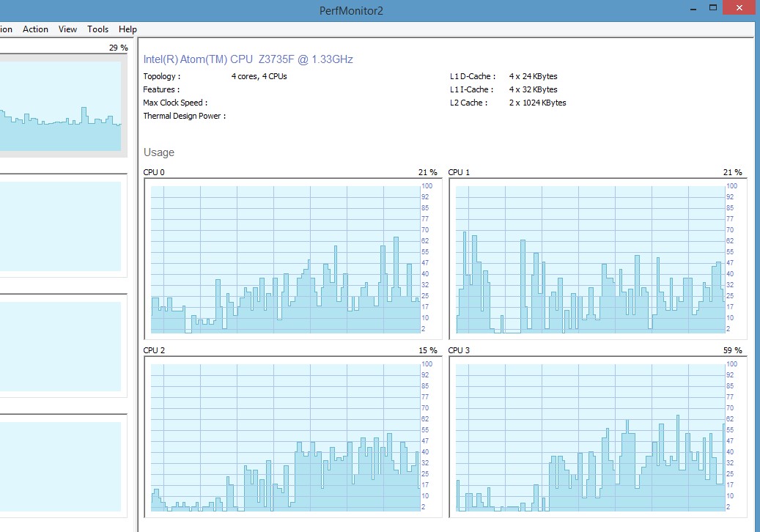Maximize the PerfMonitor2 window
This screenshot has width=760, height=532.
pyautogui.click(x=713, y=7)
